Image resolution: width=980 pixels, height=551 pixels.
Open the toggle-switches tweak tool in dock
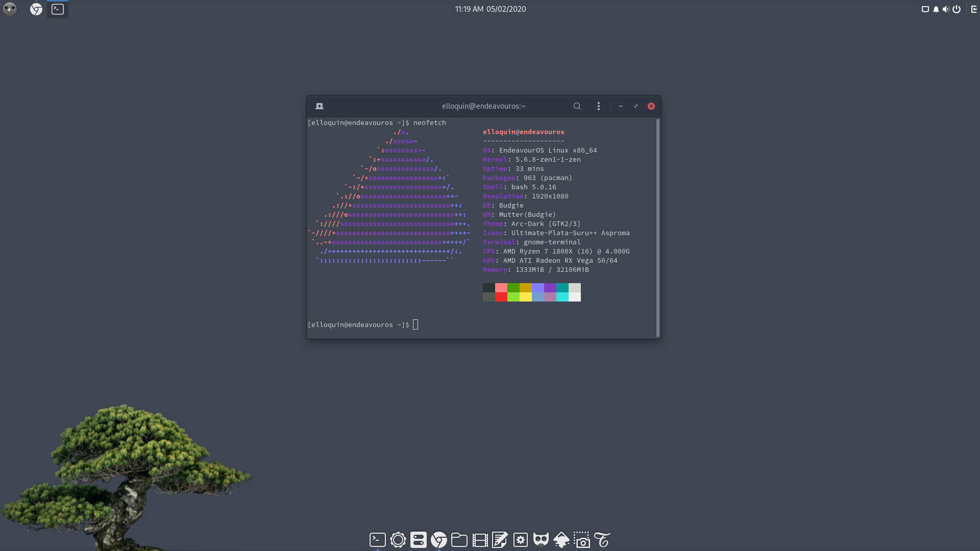pos(419,540)
